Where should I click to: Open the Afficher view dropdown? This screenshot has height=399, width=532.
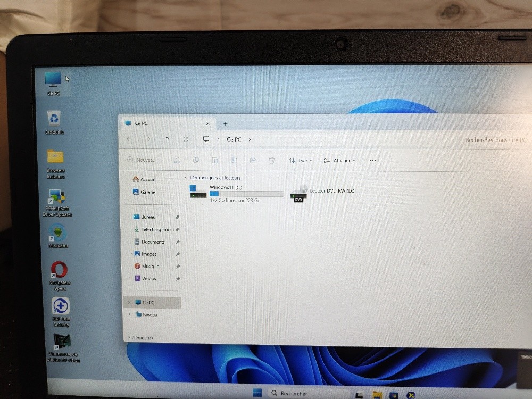tap(339, 161)
